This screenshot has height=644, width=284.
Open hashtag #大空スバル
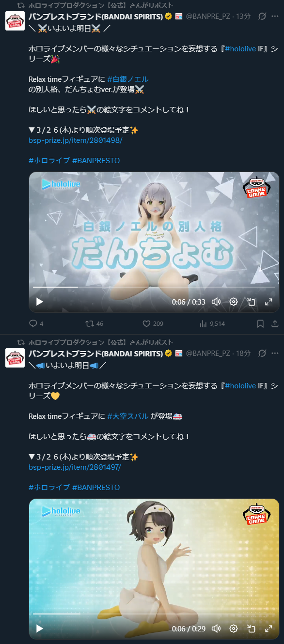(x=128, y=416)
